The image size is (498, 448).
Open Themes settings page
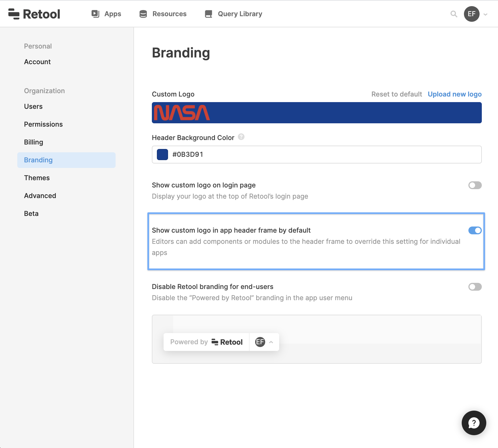(37, 178)
